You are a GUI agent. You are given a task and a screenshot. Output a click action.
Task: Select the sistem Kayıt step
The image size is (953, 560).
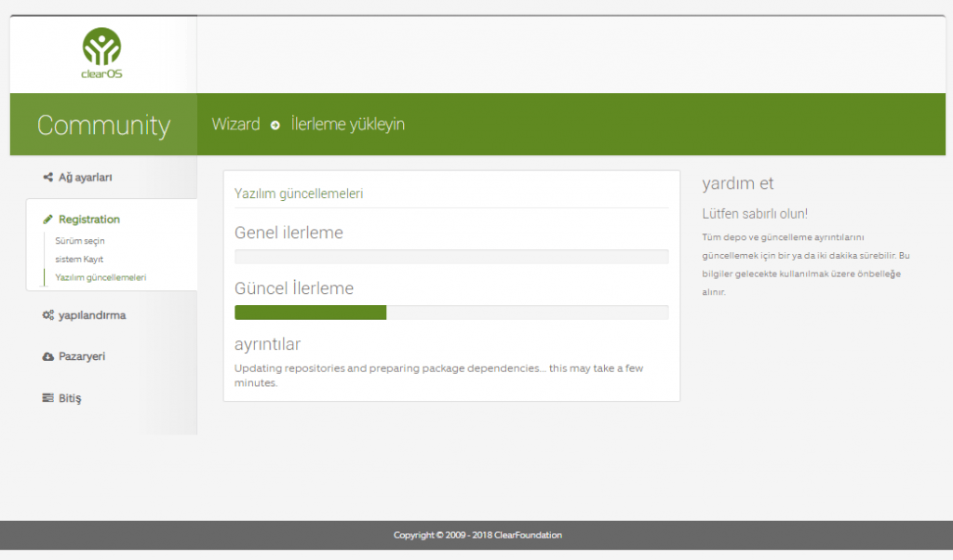[x=80, y=259]
